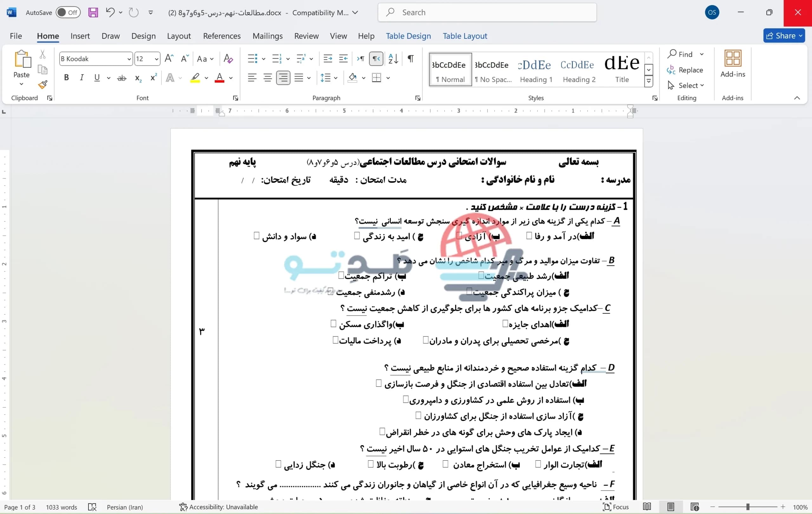Open the Table Design tab
This screenshot has height=514, width=812.
(408, 36)
